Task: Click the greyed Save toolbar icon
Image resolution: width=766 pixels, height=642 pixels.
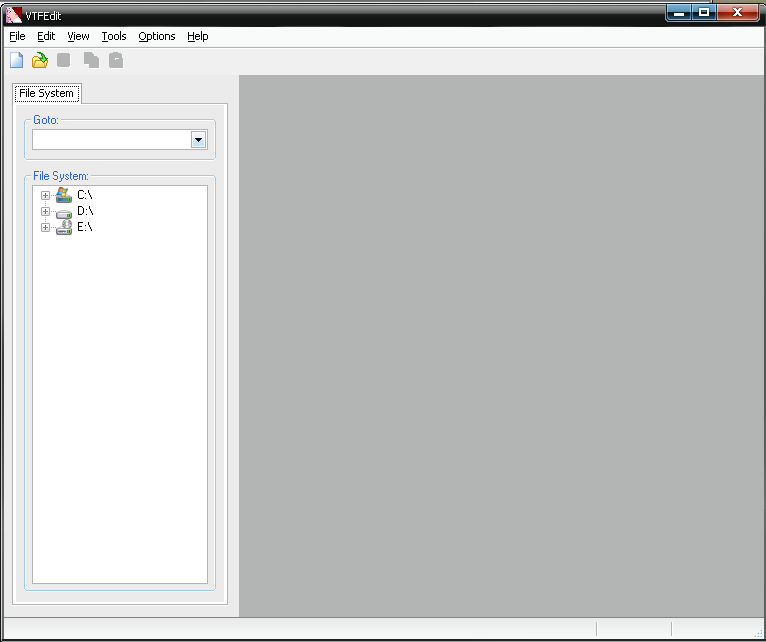Action: pyautogui.click(x=64, y=60)
